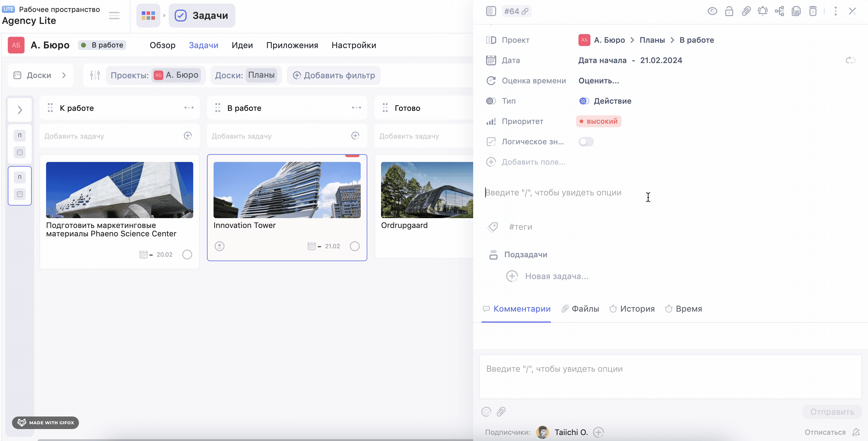Change the В работе status breadcrumb
The width and height of the screenshot is (868, 441).
(x=697, y=40)
